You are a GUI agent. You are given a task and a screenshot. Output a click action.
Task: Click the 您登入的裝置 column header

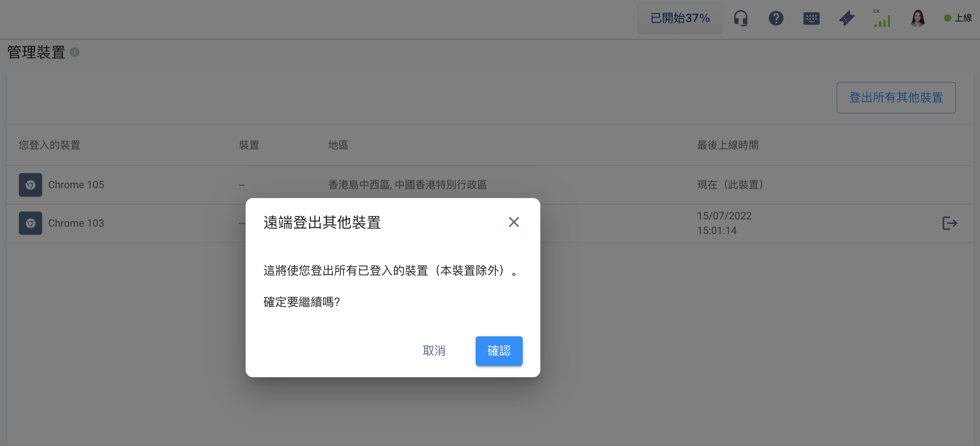point(50,145)
